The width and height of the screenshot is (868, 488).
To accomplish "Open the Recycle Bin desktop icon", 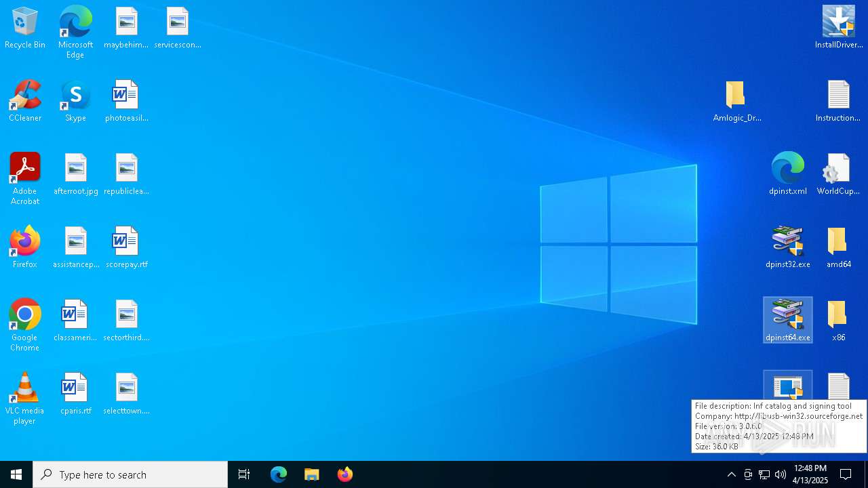I will (x=25, y=28).
